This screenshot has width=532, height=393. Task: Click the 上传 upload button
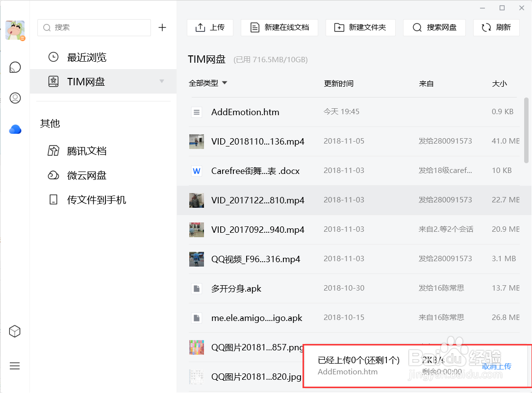click(x=210, y=27)
